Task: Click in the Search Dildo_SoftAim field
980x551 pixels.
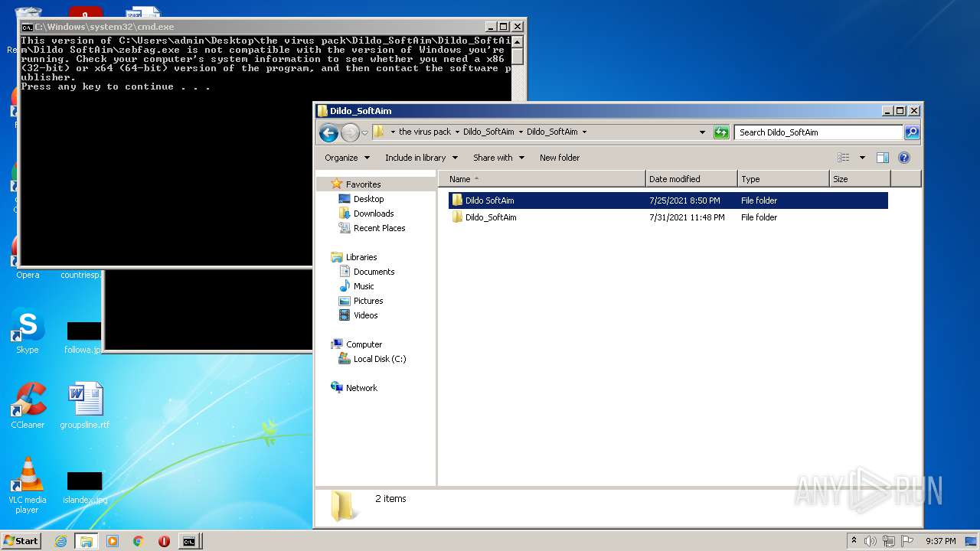Action: pos(819,132)
